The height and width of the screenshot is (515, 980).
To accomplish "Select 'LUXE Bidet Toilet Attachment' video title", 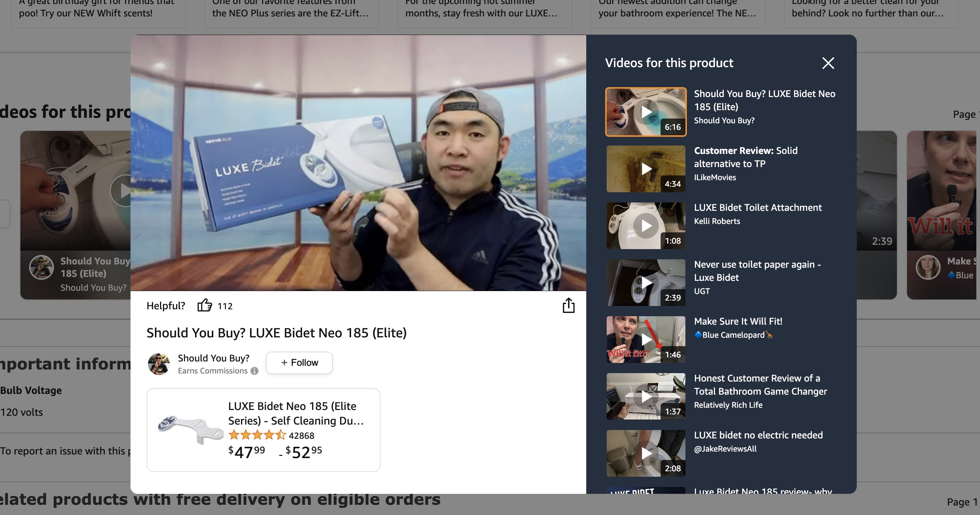I will click(x=758, y=208).
